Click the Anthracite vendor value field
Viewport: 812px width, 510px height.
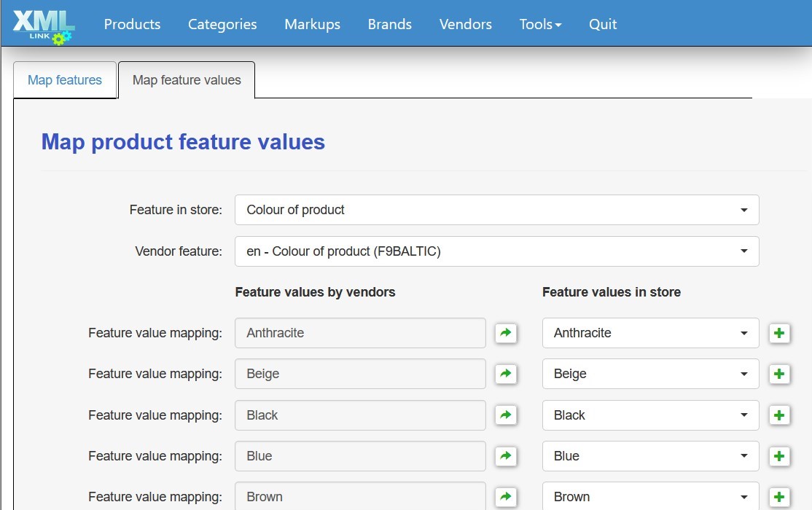point(360,333)
